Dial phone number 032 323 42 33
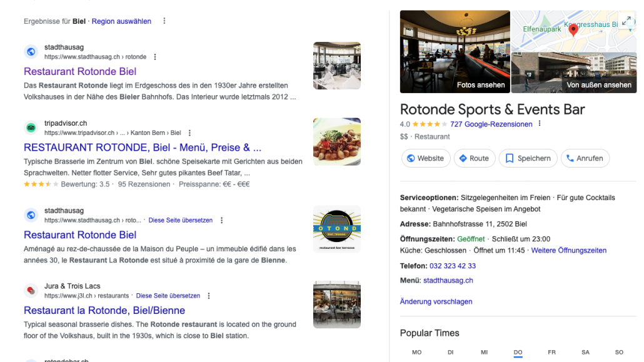644x362 pixels. (x=453, y=266)
